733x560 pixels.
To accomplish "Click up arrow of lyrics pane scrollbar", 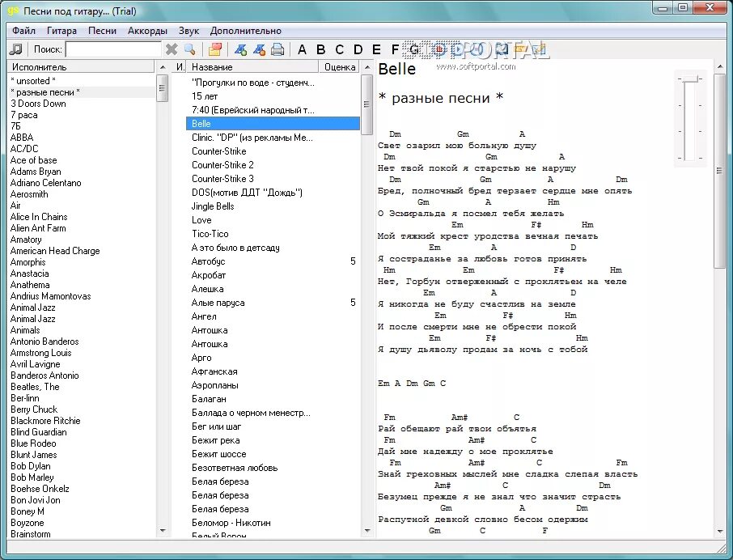I will point(719,67).
